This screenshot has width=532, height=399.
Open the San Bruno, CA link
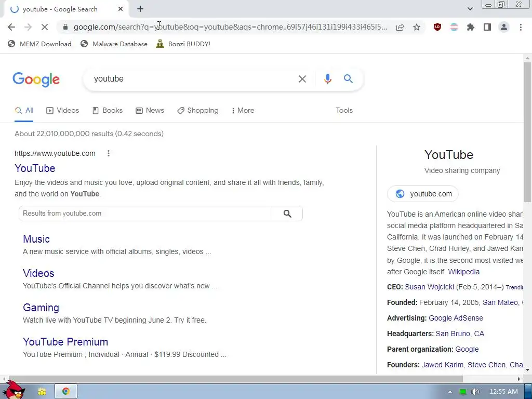pyautogui.click(x=460, y=334)
